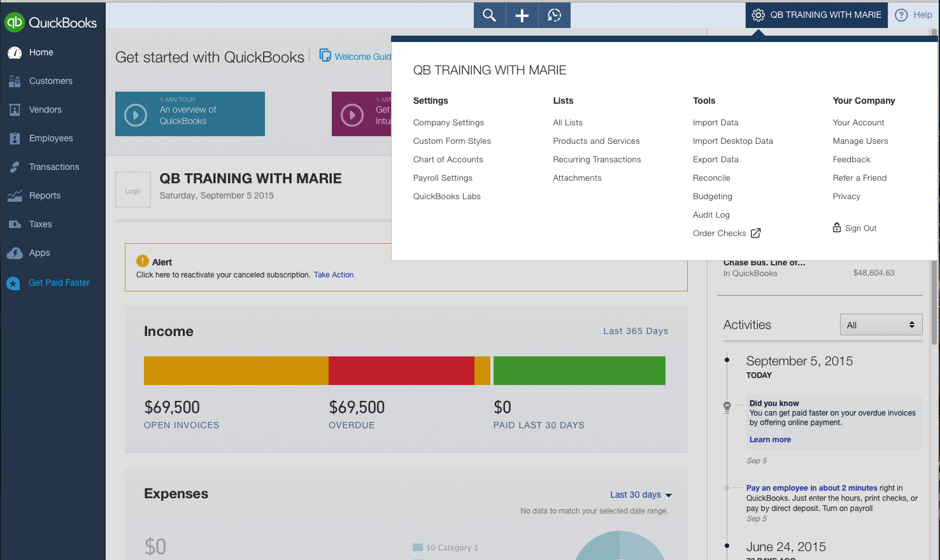This screenshot has height=560, width=940.
Task: Click the $48,604.63 balance
Action: [x=874, y=273]
